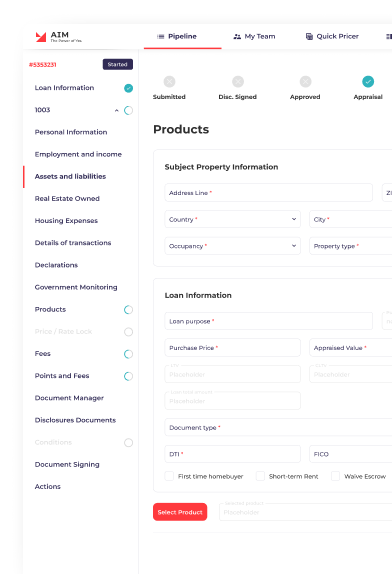Click the FICO input field
This screenshot has width=392, height=574.
pos(350,454)
